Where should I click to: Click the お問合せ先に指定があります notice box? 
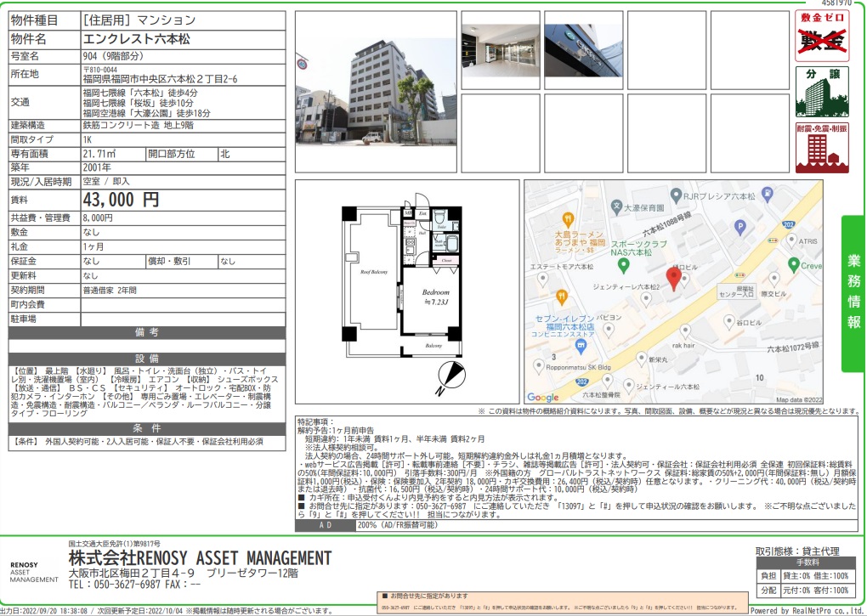pos(561,602)
